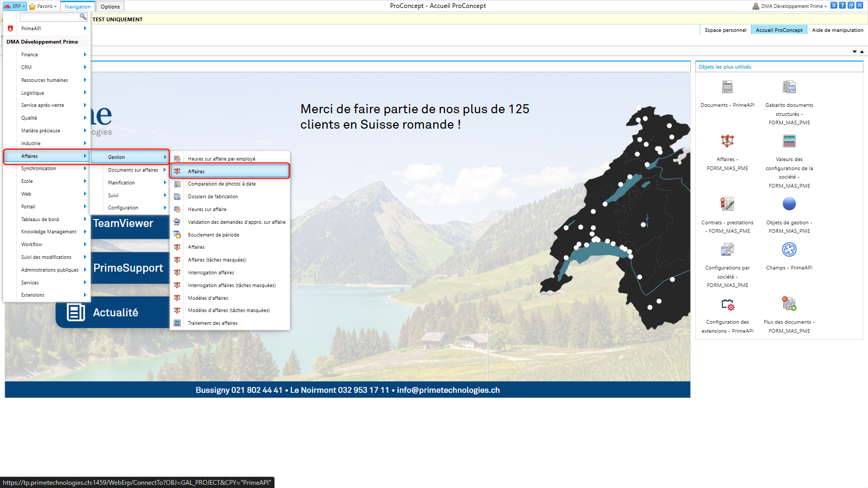Open Gabarits documents structurés icon
This screenshot has height=488, width=868.
click(x=789, y=87)
